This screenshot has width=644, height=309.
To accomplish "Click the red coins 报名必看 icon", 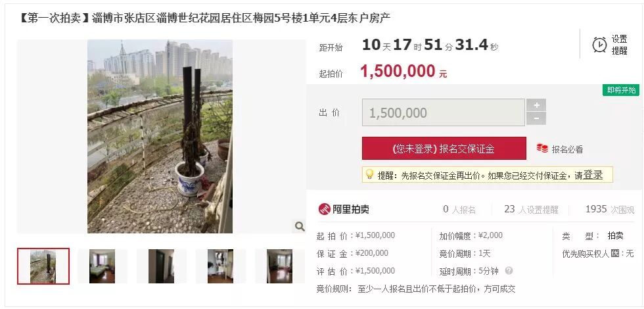I will 542,149.
